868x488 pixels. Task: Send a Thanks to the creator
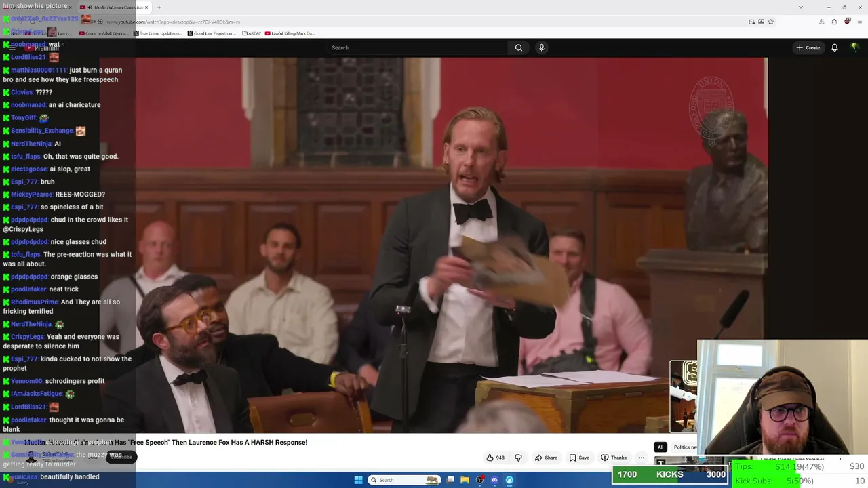(614, 457)
